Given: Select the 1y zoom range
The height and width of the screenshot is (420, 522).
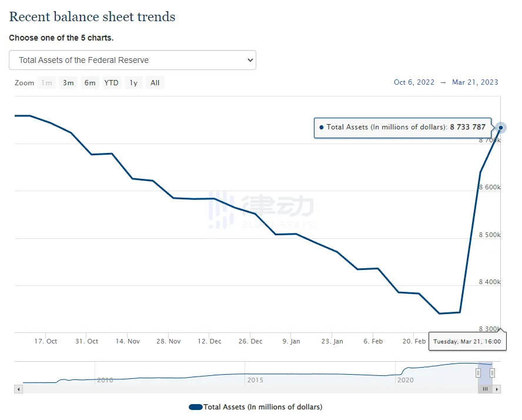Looking at the screenshot, I should click(x=133, y=83).
